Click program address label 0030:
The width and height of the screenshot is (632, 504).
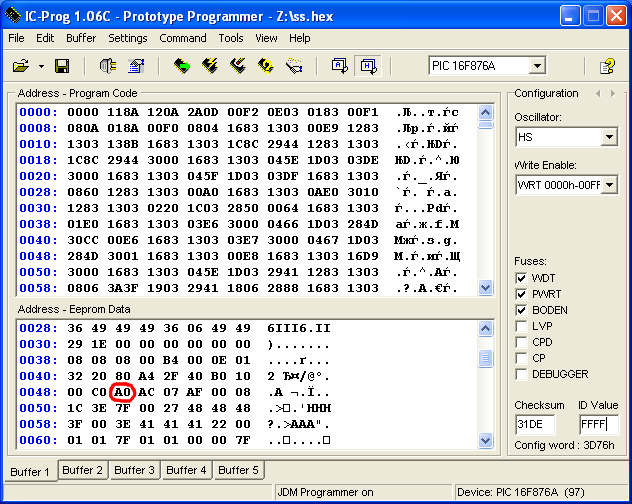pos(38,208)
